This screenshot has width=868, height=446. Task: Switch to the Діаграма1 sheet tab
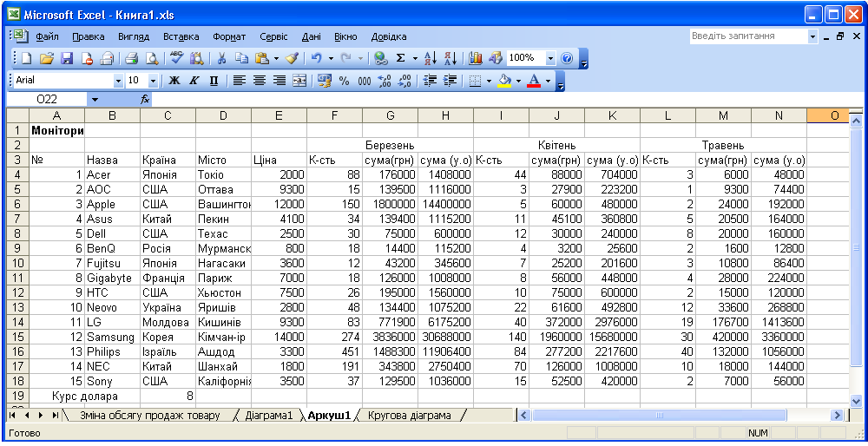tap(268, 415)
